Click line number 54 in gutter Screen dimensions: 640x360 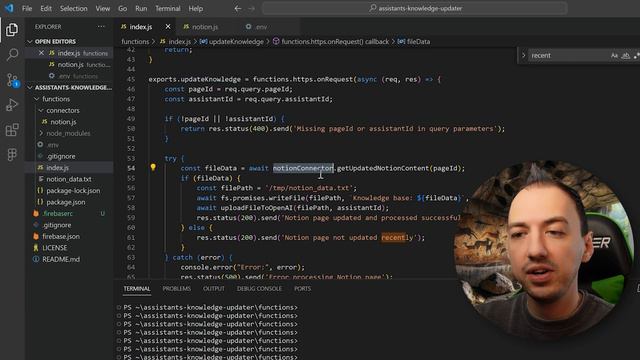(x=131, y=168)
